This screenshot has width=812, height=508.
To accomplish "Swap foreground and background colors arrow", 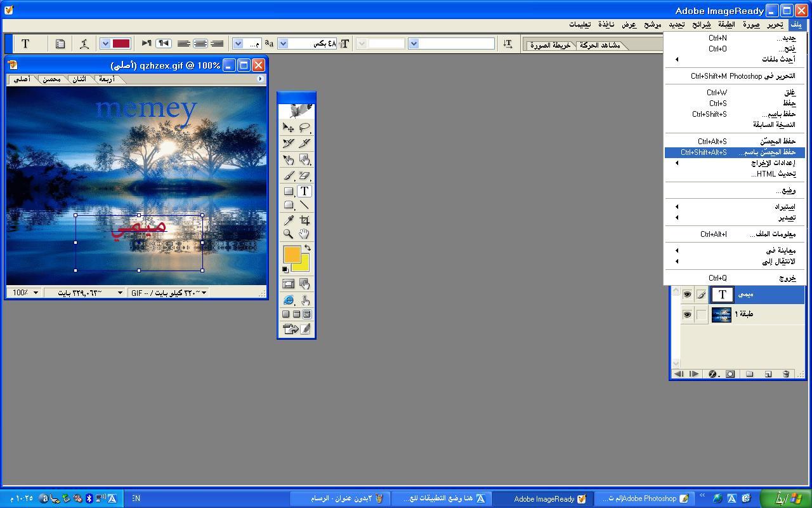I will (x=308, y=248).
